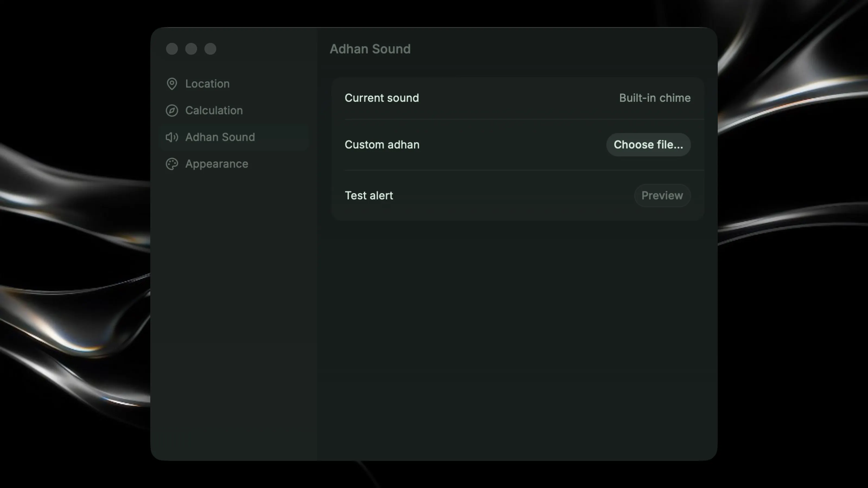Click the Test alert label
This screenshot has height=488, width=868.
click(x=369, y=196)
